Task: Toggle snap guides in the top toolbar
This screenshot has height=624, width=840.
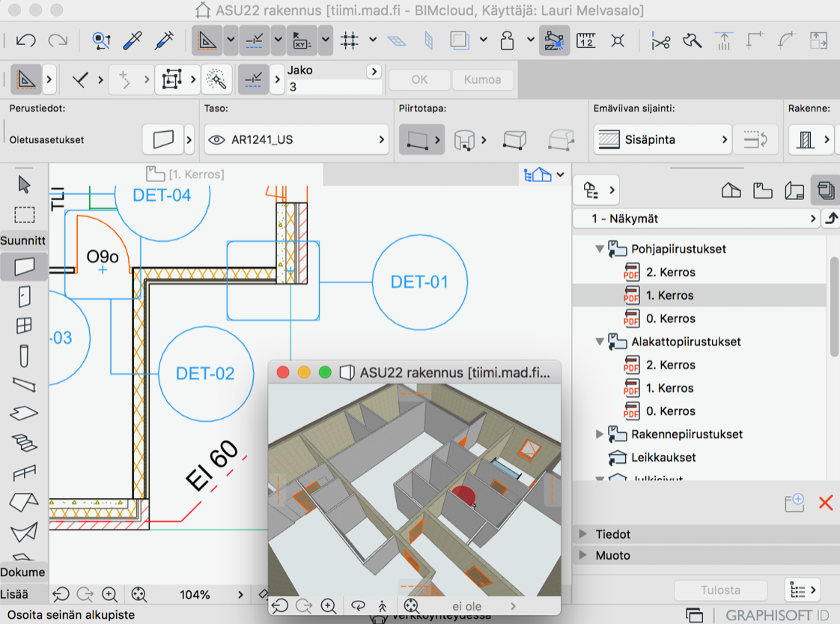Action: [x=255, y=40]
